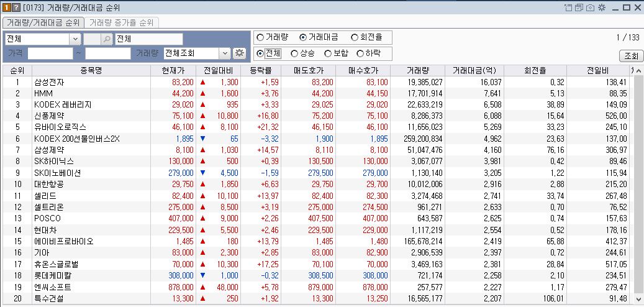Image resolution: width=644 pixels, height=307 pixels.
Task: Click the 회전율 column header
Action: (535, 71)
